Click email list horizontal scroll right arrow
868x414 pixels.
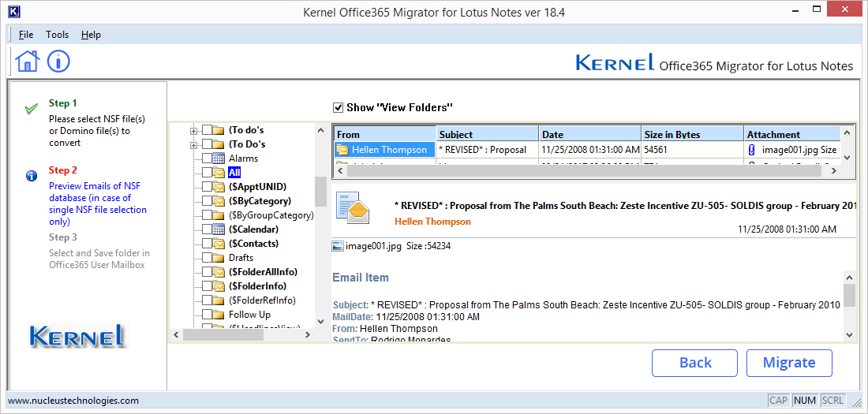[834, 171]
